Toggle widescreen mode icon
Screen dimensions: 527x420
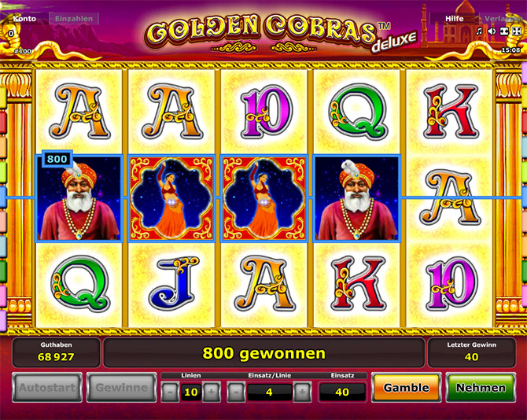[x=504, y=31]
